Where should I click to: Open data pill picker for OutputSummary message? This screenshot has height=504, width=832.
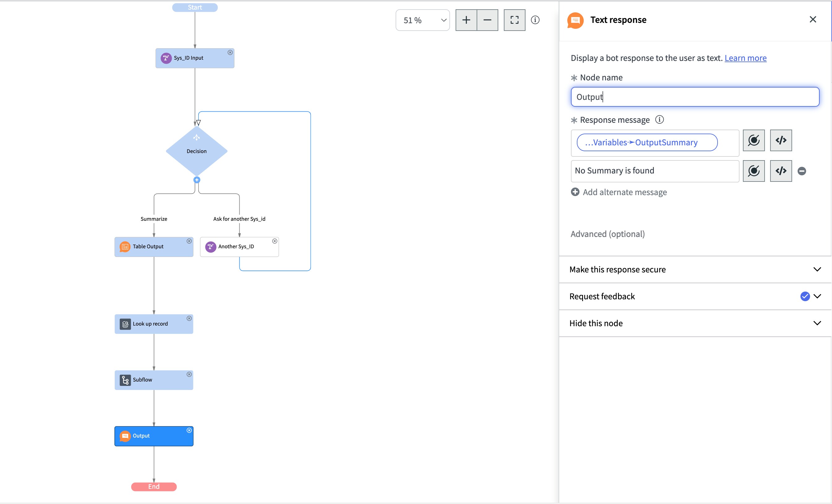pos(754,140)
